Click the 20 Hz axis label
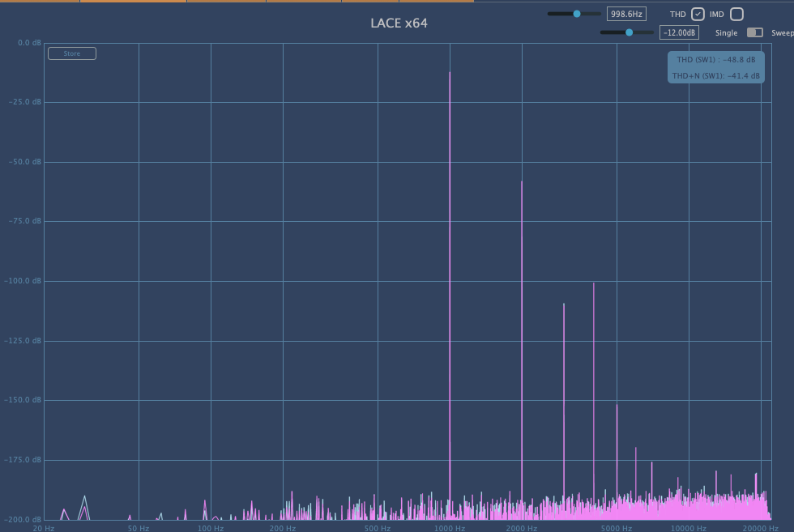Screen dimensions: 794x532 [44, 529]
